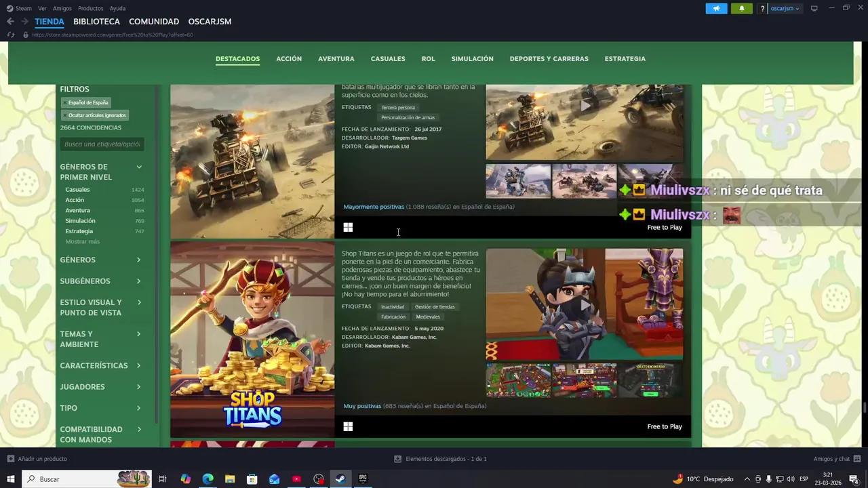
Task: Click the help question mark icon
Action: 762,8
